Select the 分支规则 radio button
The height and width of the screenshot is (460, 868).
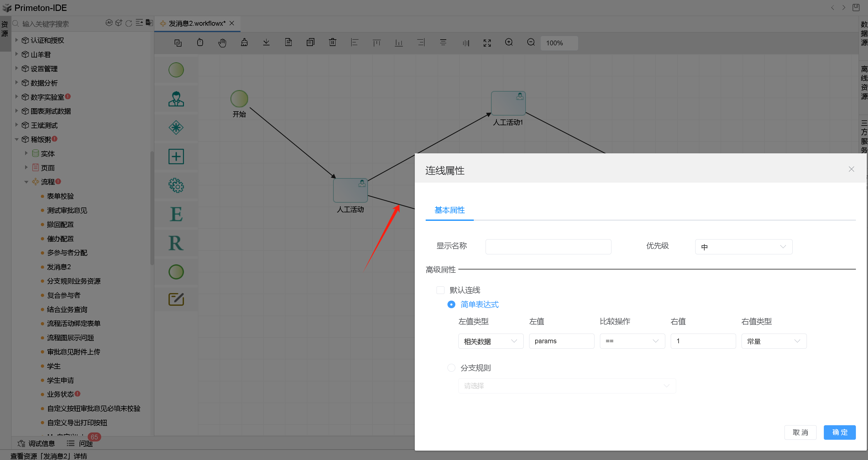coord(451,367)
